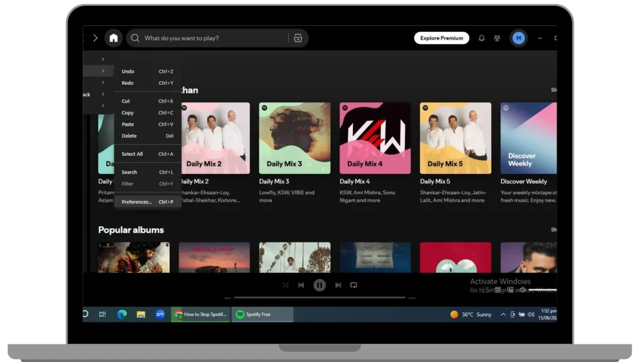Switch to Chrome 'How to Stop Spotif...' window

click(201, 314)
